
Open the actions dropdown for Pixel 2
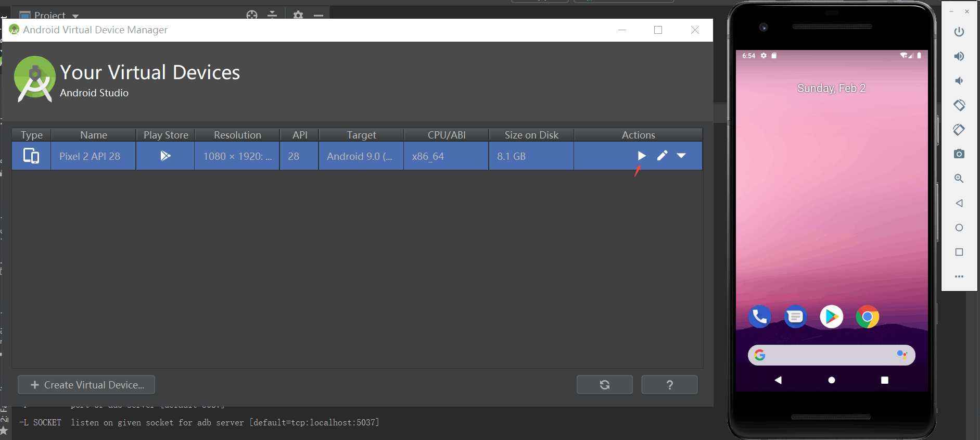pos(681,156)
